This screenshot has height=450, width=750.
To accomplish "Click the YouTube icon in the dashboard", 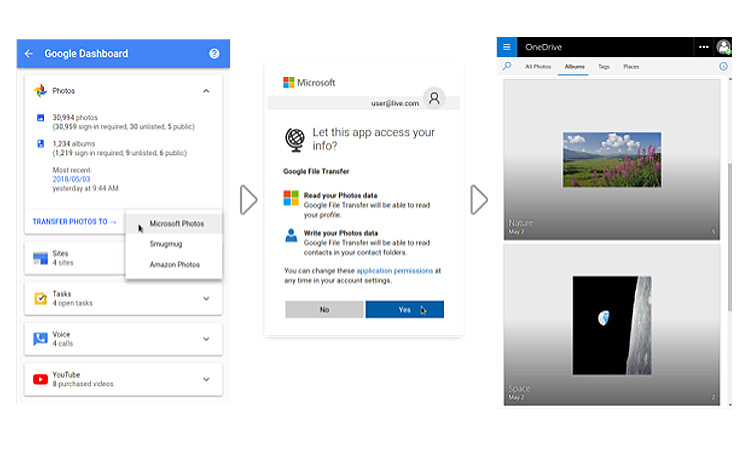I will click(x=40, y=379).
